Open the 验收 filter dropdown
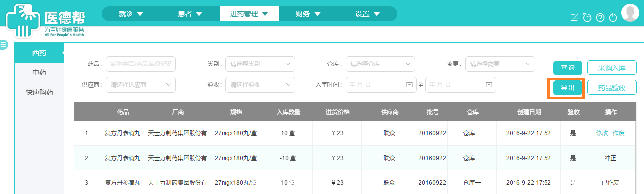Image resolution: width=644 pixels, height=194 pixels. (x=260, y=84)
